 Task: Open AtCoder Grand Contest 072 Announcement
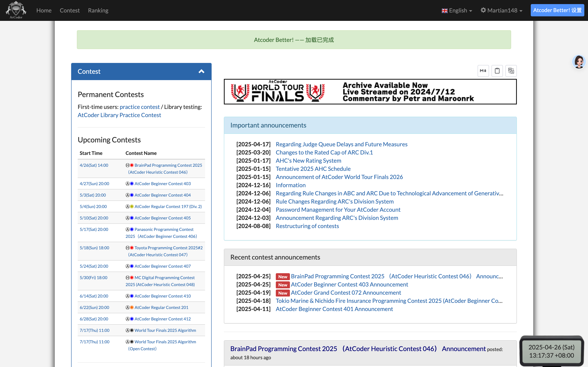click(x=346, y=292)
